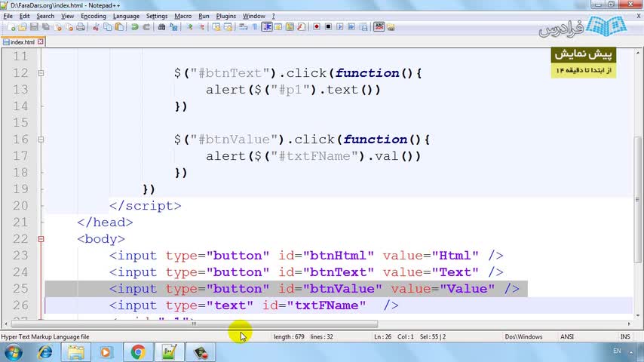
Task: Toggle the Show Indent Guide button
Action: coord(266,27)
